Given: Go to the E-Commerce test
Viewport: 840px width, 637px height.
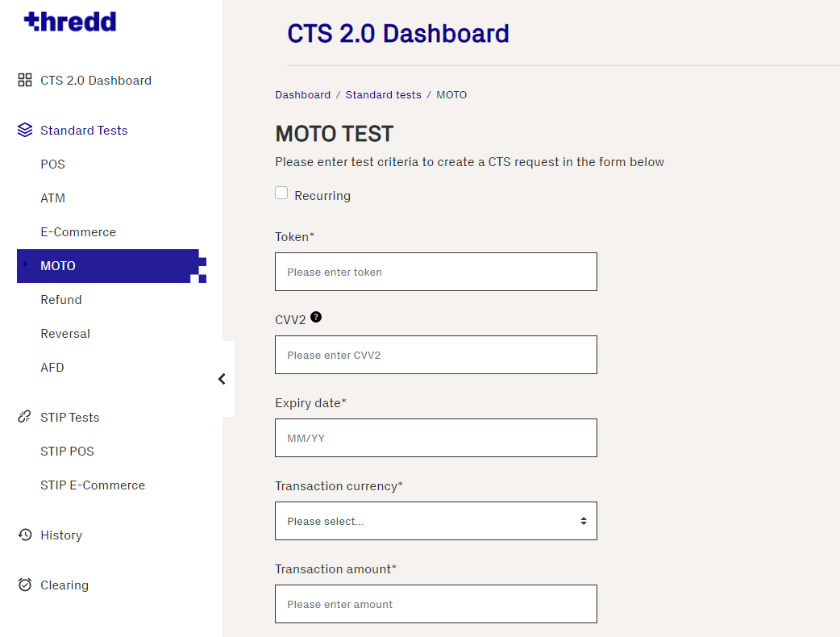Looking at the screenshot, I should click(x=78, y=232).
